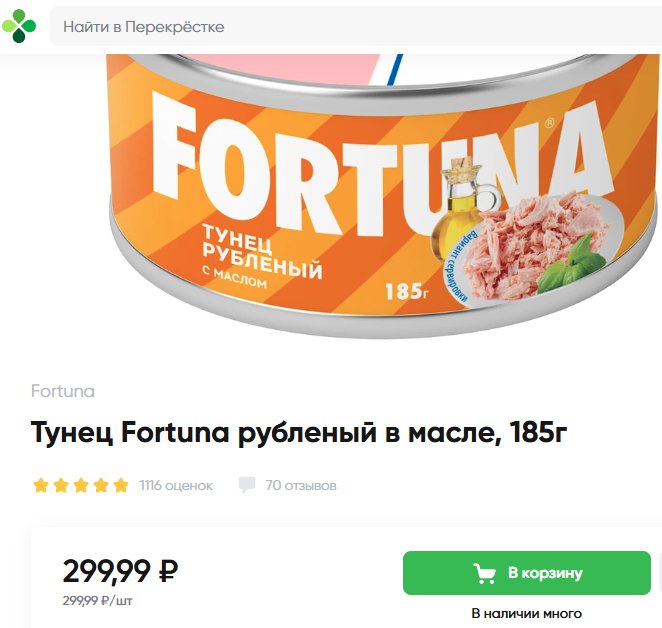Click the shopping cart icon in button
The height and width of the screenshot is (628, 662).
[484, 573]
